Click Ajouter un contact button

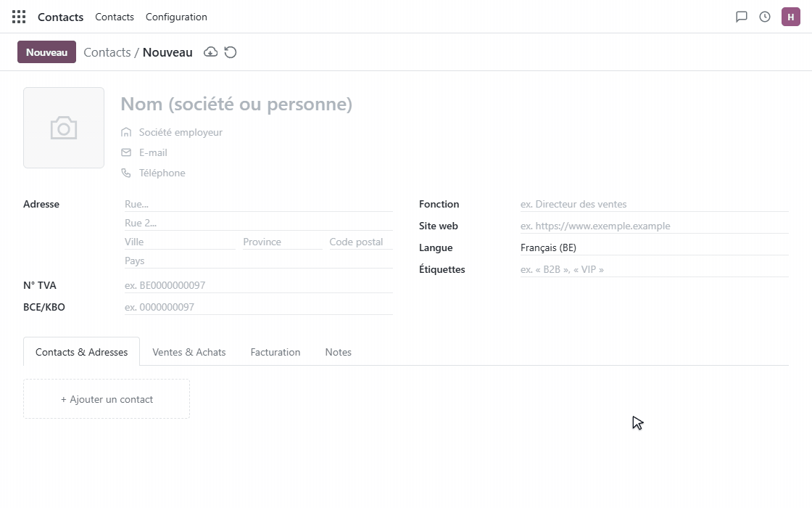(107, 399)
